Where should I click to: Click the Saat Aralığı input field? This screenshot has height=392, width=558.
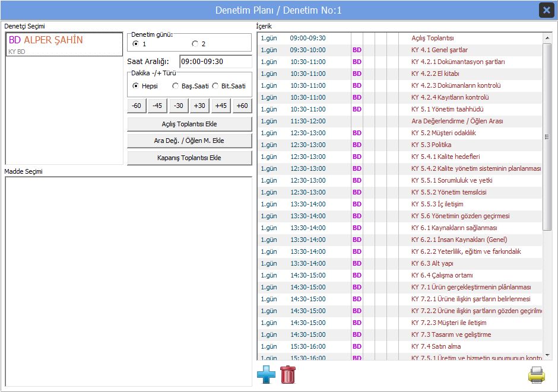215,62
